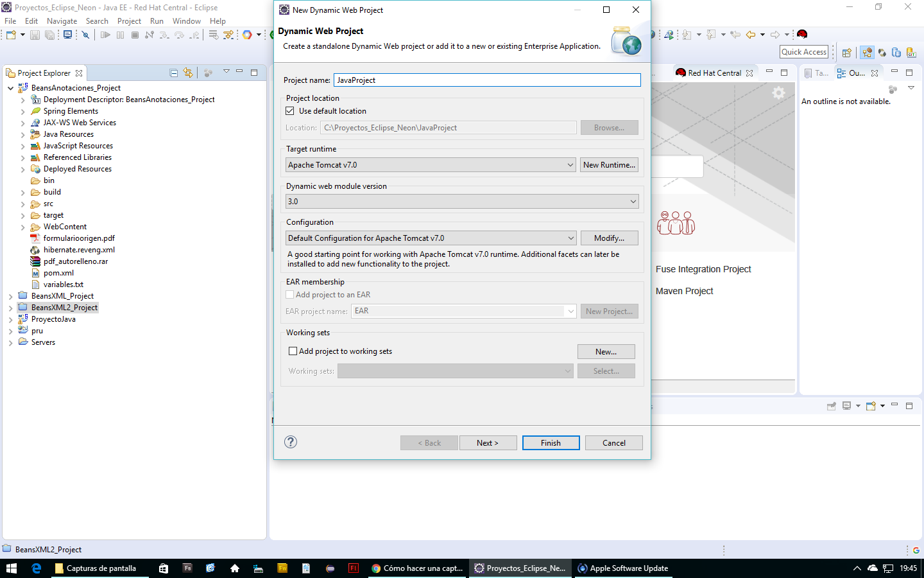This screenshot has width=924, height=578.
Task: Click the New wizard toolbar icon
Action: pos(11,35)
